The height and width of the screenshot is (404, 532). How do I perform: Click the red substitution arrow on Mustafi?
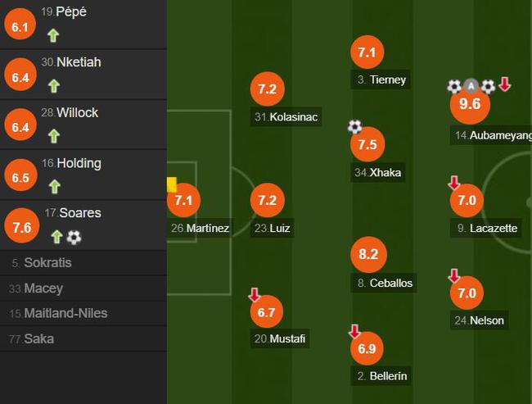pos(255,294)
